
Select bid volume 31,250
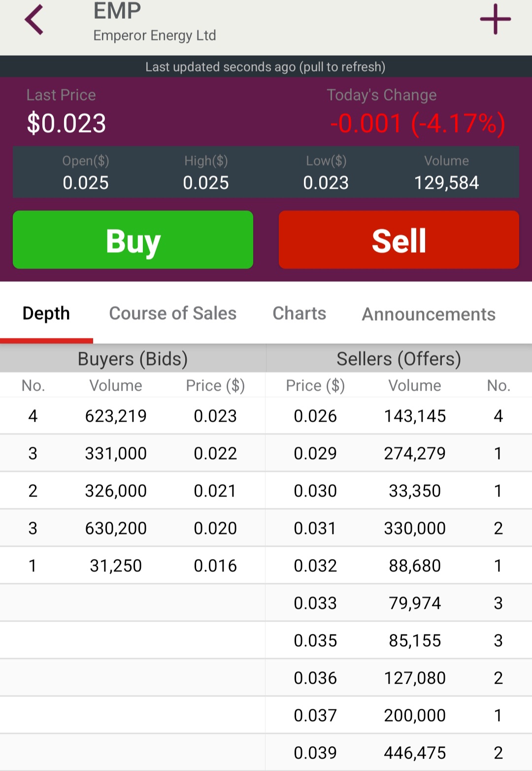pyautogui.click(x=116, y=566)
